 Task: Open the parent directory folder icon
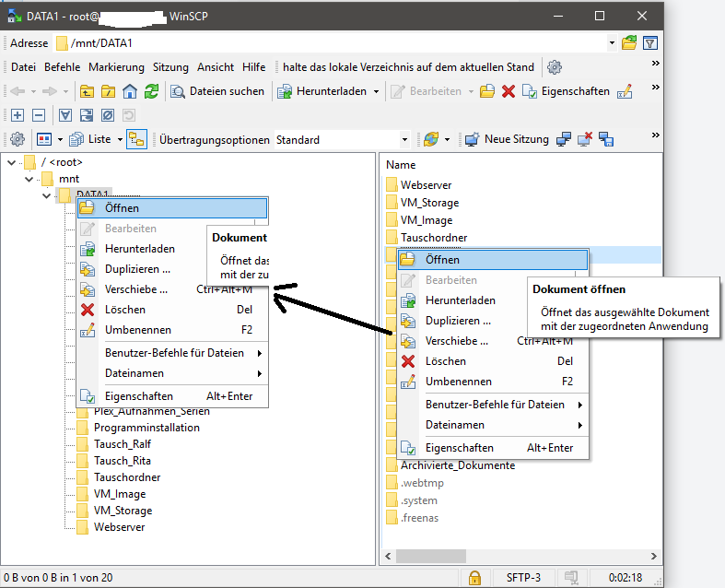pyautogui.click(x=88, y=91)
